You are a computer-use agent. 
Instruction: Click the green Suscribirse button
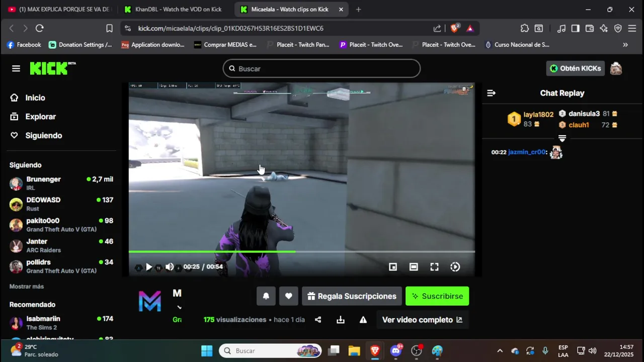(437, 296)
